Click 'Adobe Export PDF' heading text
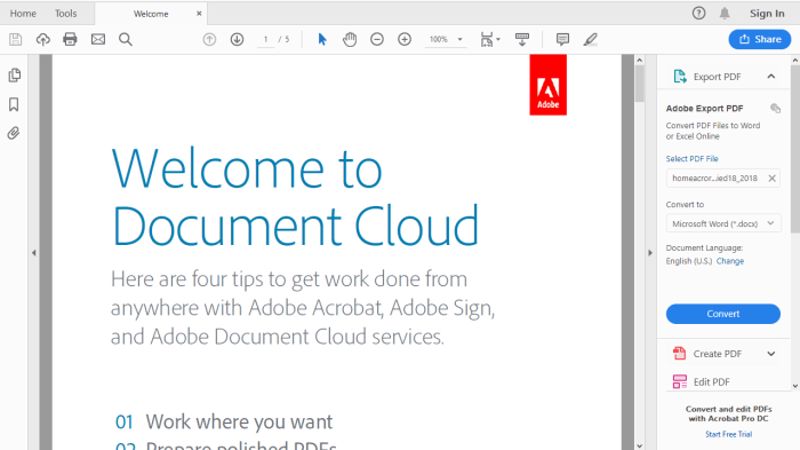This screenshot has width=800, height=450. [704, 108]
